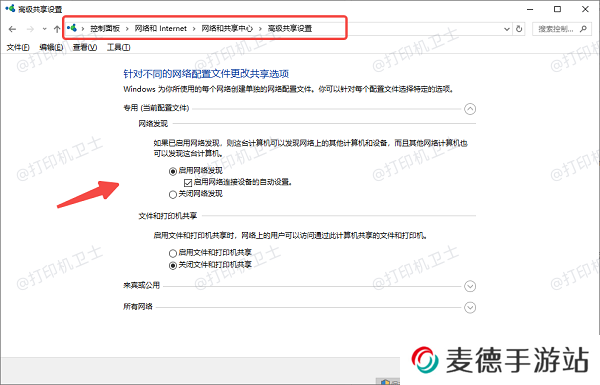The image size is (600, 385).
Task: Click the 文件和打印机共享 section label
Action: (168, 216)
